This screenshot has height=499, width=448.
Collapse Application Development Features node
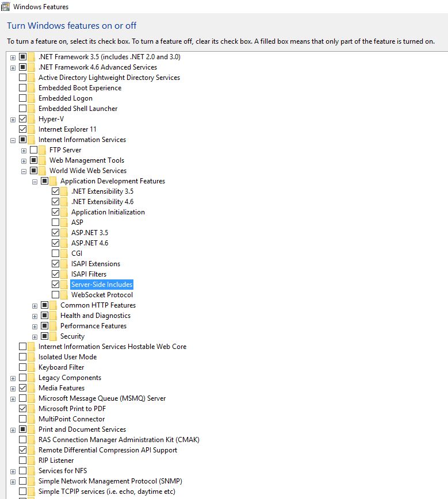click(x=35, y=182)
